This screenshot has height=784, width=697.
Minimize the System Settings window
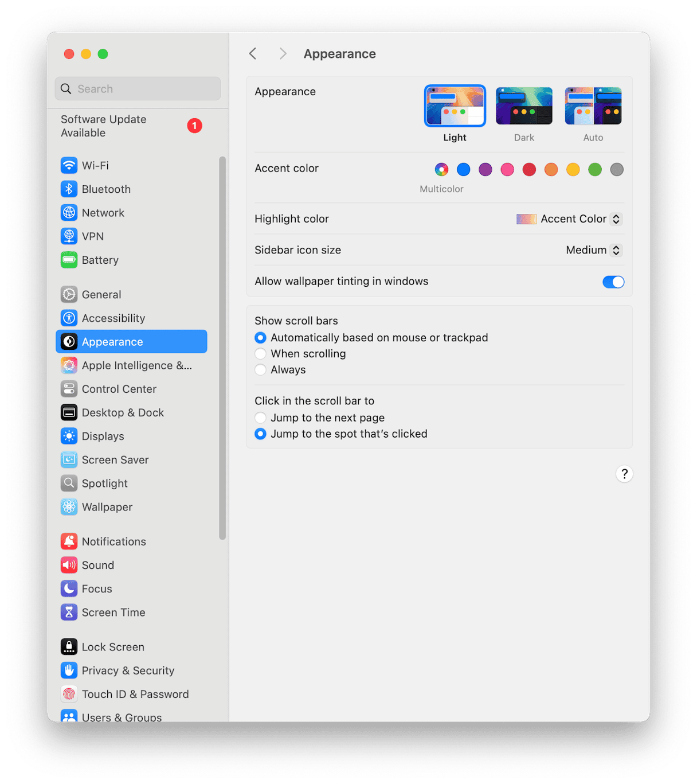coord(86,54)
